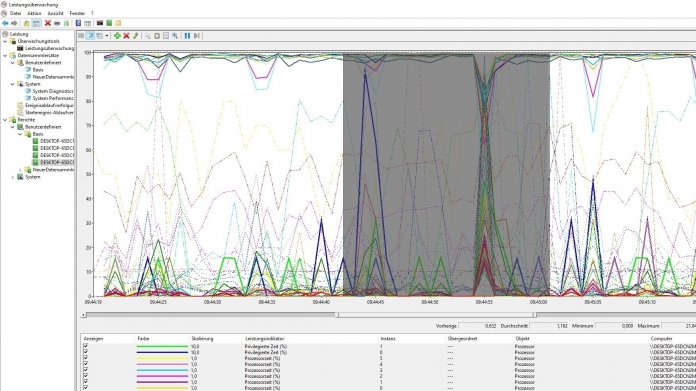Open the ? help menu
The width and height of the screenshot is (696, 391).
[x=92, y=13]
